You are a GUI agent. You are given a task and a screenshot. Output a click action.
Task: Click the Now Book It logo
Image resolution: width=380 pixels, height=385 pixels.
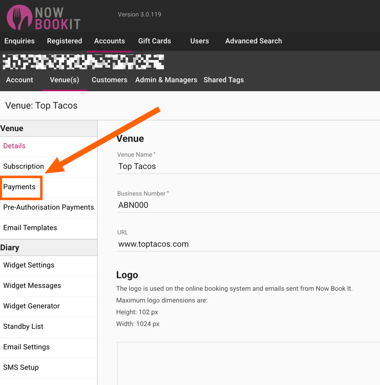(44, 17)
